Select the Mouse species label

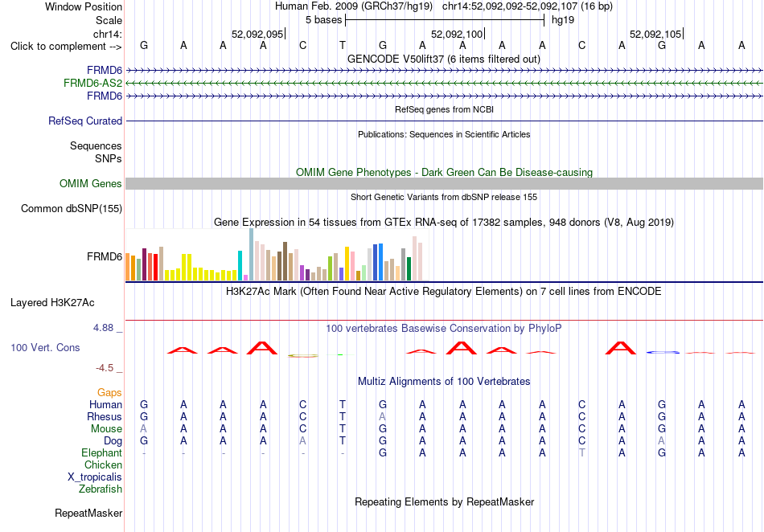[106, 429]
